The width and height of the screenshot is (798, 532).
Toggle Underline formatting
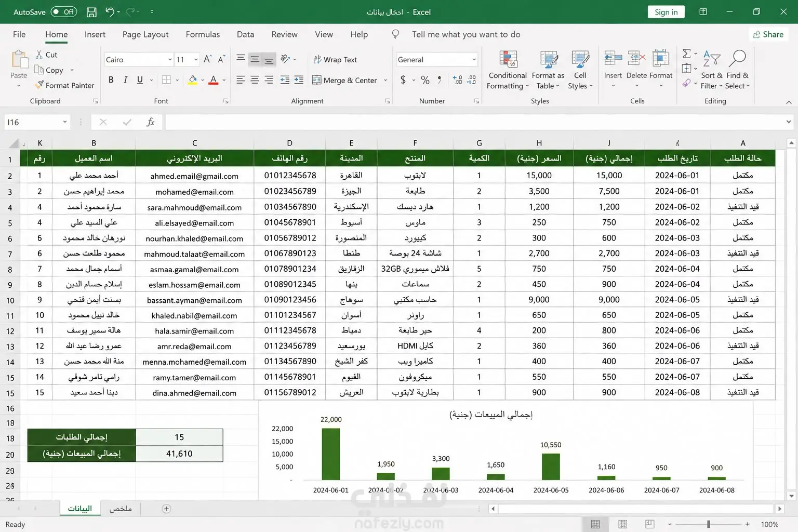point(140,80)
